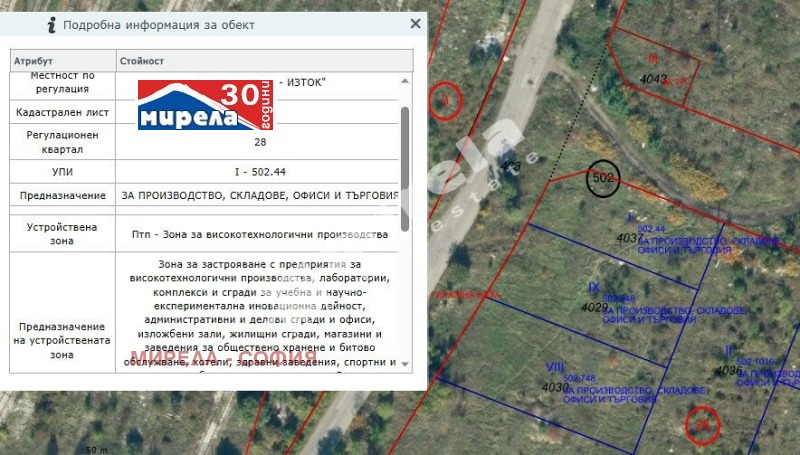The image size is (800, 455).
Task: Click the info icon in dialog title
Action: point(47,24)
